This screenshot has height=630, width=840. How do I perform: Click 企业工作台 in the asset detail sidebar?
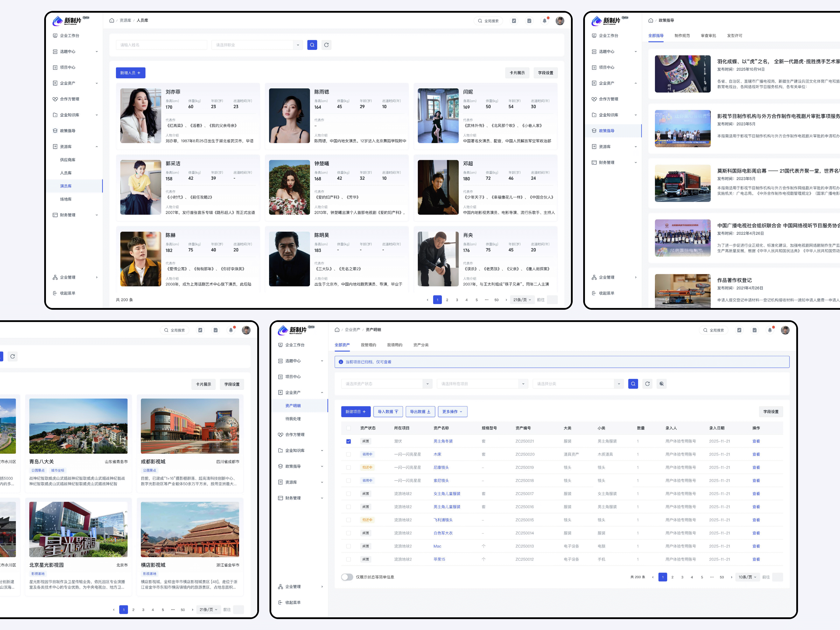291,345
